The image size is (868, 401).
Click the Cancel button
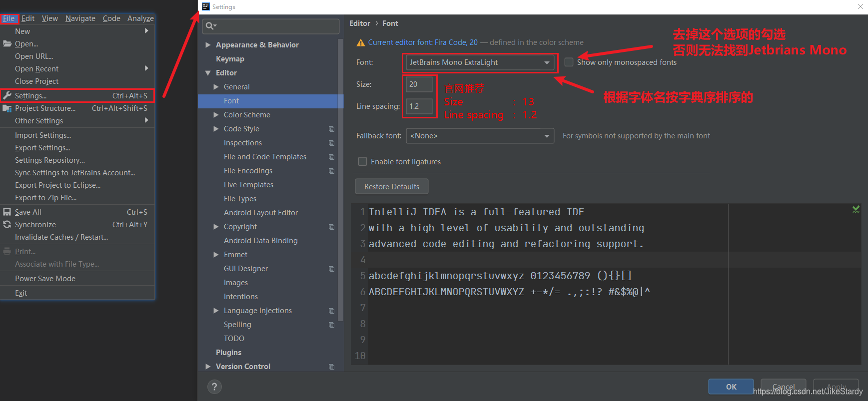784,387
